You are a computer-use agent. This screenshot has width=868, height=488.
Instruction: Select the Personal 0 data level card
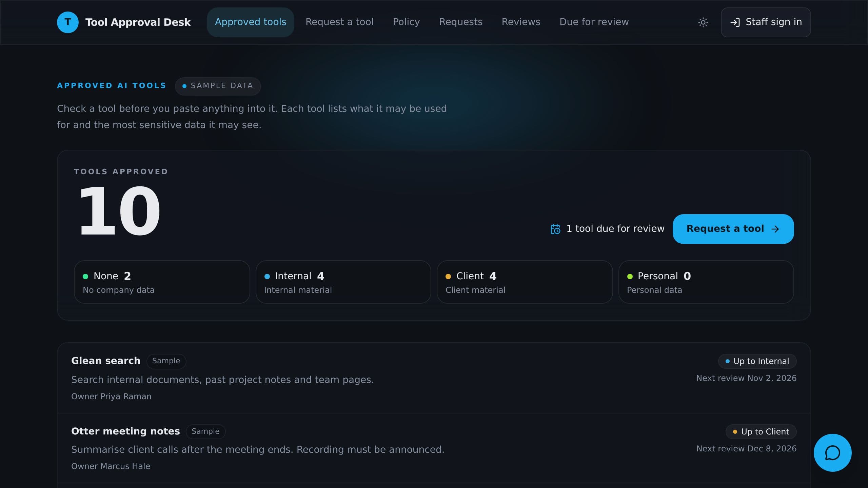click(x=706, y=282)
